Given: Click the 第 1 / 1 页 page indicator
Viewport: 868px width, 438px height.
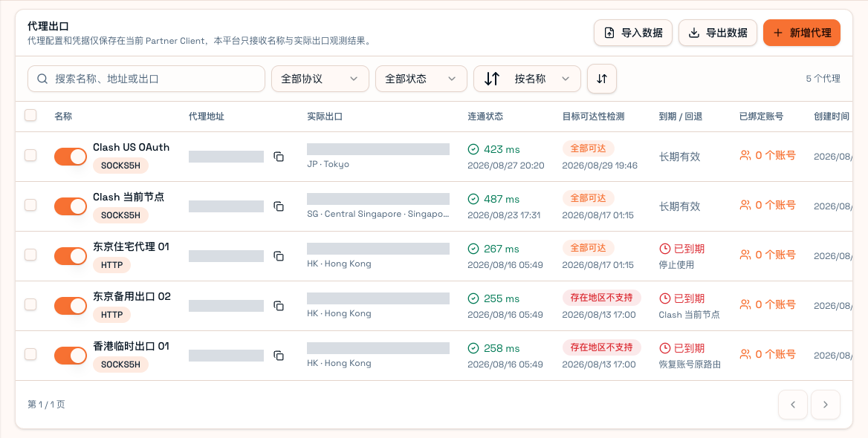Looking at the screenshot, I should tap(47, 405).
